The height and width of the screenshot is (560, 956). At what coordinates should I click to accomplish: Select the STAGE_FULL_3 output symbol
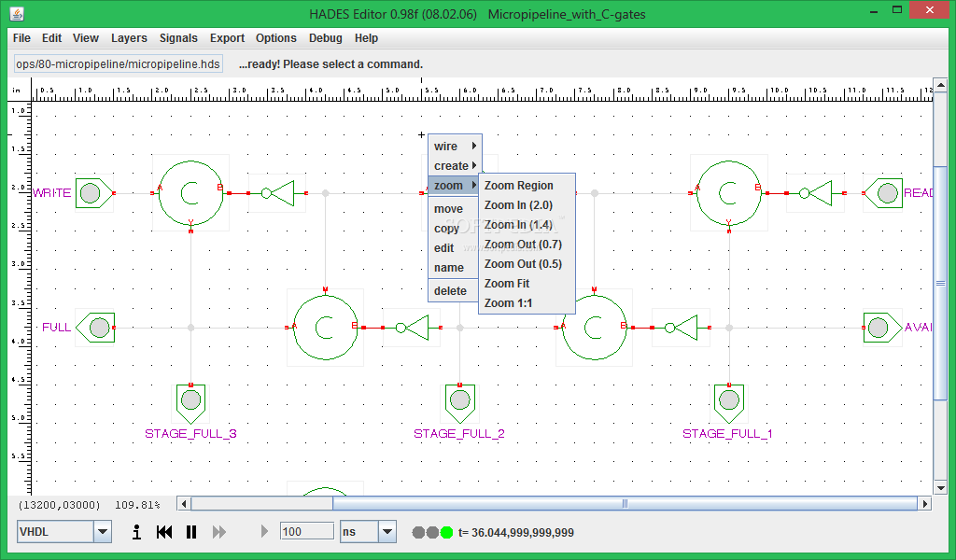[190, 403]
